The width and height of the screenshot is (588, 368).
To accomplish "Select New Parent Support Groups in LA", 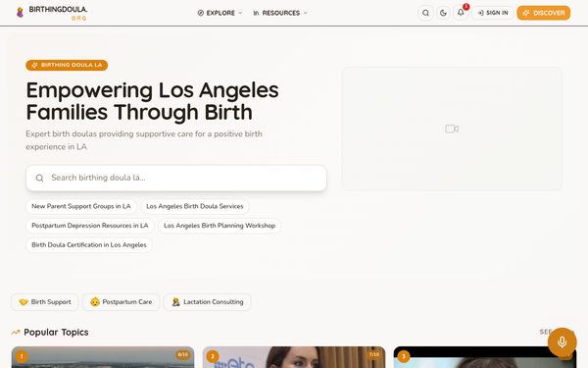I will pos(81,206).
